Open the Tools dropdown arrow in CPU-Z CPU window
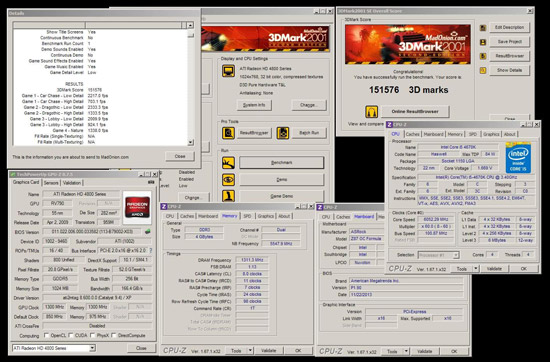This screenshot has height=362, width=550. [476, 269]
